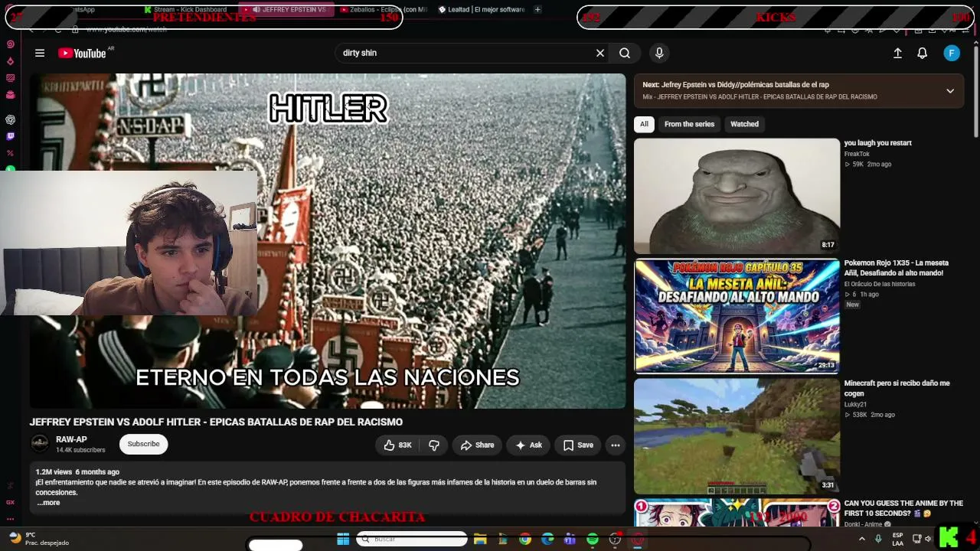The image size is (980, 551).
Task: Open Spotify from the taskbar
Action: 593,540
